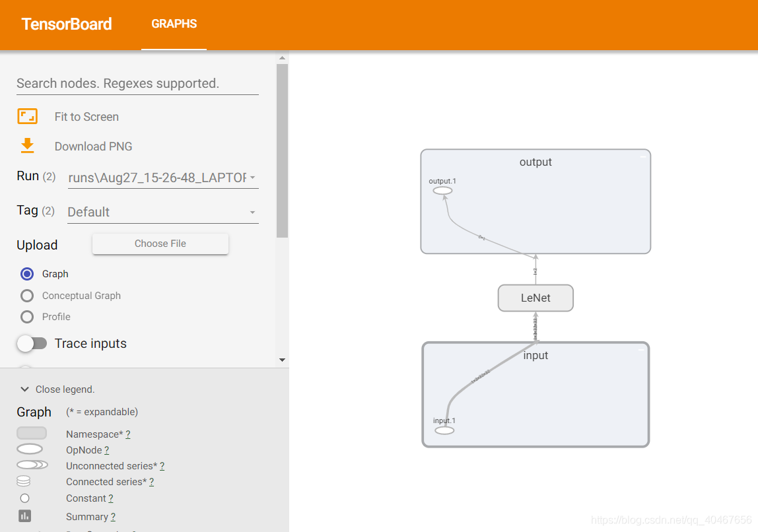The height and width of the screenshot is (532, 758).
Task: Click the 'Graph' legend heading
Action: [34, 412]
